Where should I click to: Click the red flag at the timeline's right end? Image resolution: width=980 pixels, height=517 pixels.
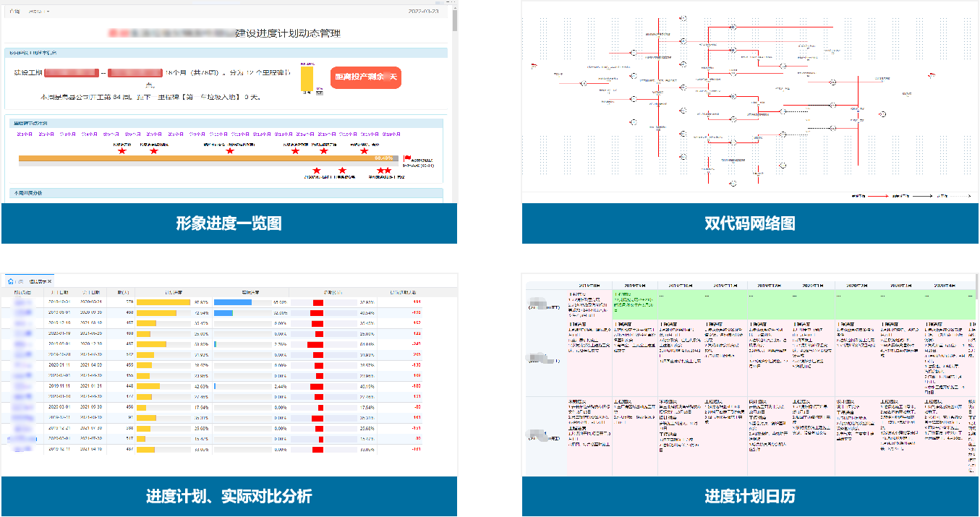click(407, 158)
